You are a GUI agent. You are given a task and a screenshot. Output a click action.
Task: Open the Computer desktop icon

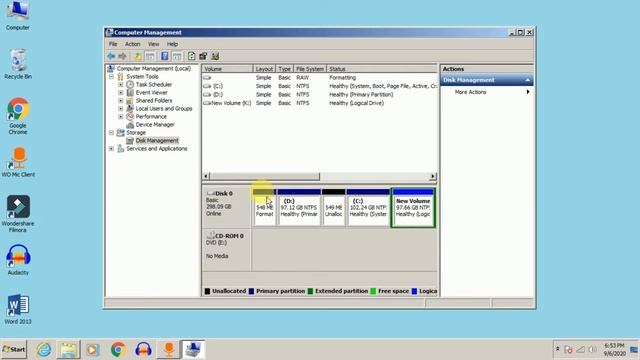pos(18,16)
